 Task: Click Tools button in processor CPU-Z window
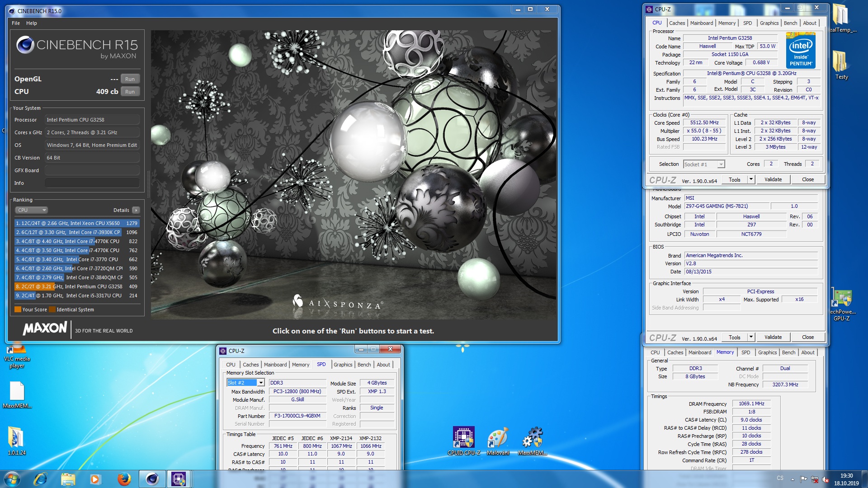734,179
